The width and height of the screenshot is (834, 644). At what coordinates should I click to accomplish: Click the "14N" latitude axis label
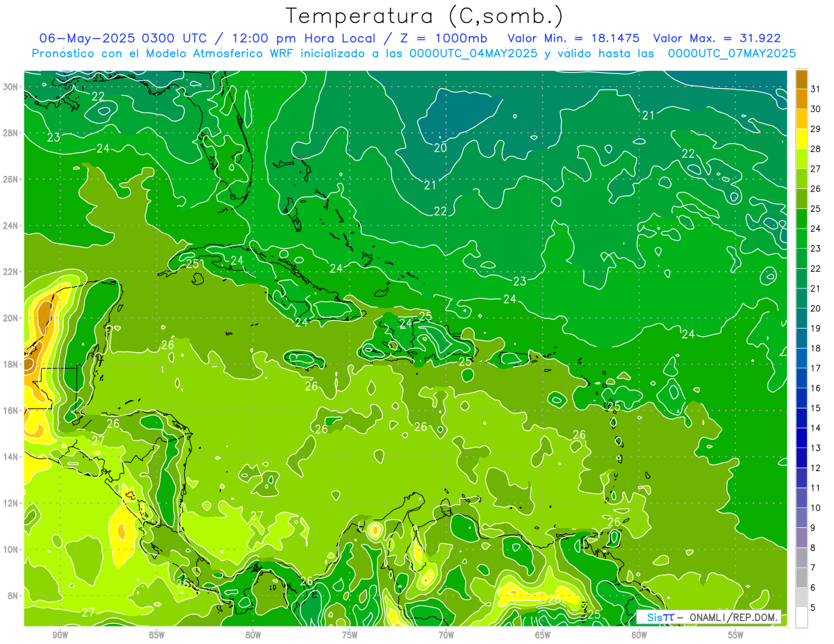tap(10, 457)
